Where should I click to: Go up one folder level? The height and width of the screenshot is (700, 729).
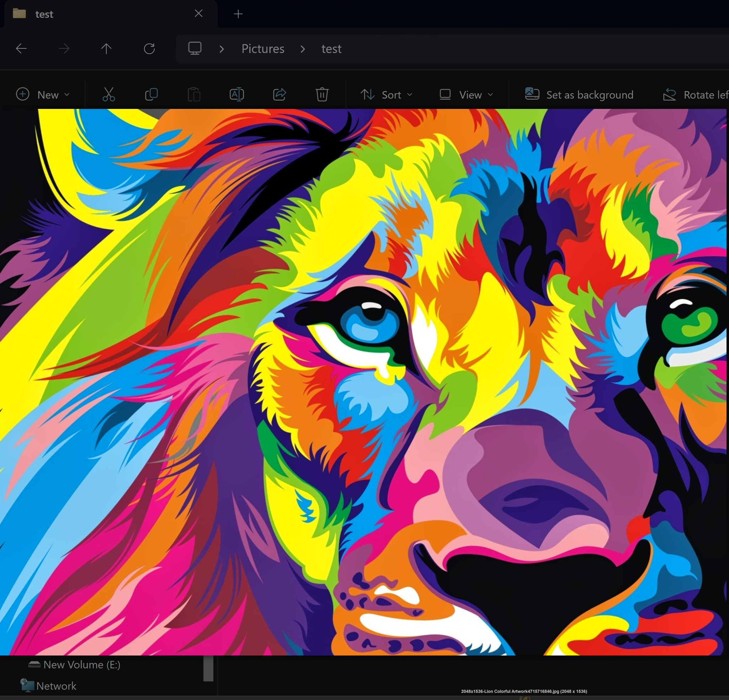106,48
